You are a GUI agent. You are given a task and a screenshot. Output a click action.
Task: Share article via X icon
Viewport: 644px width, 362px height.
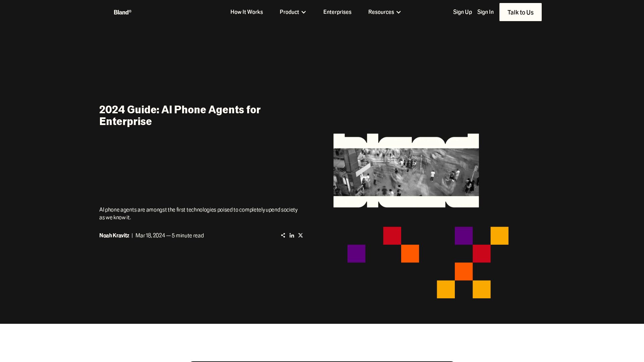(x=301, y=236)
